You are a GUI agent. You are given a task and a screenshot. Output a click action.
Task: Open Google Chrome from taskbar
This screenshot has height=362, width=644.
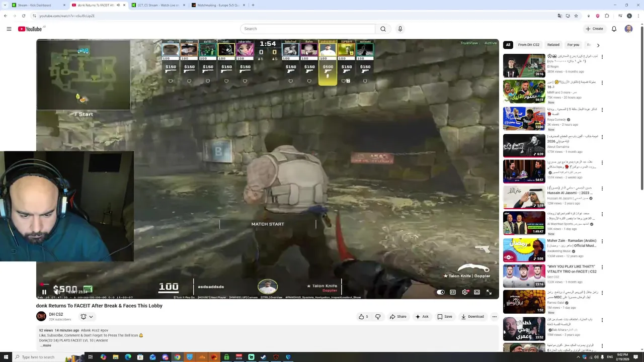pyautogui.click(x=177, y=357)
